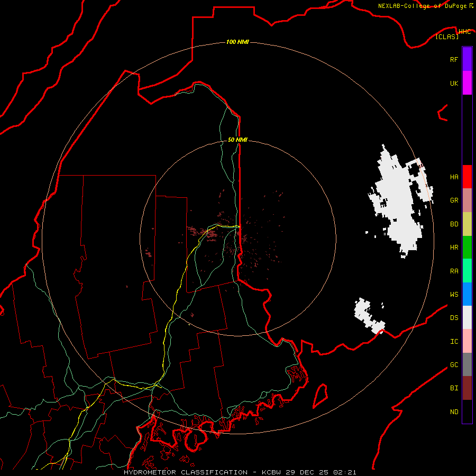Select the red HA legend swatch
The width and height of the screenshot is (476, 476).
pyautogui.click(x=467, y=177)
